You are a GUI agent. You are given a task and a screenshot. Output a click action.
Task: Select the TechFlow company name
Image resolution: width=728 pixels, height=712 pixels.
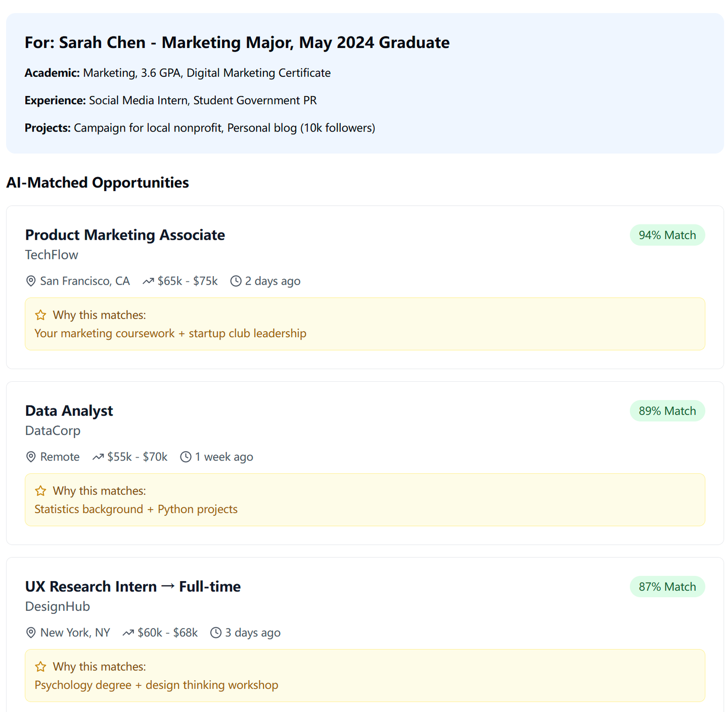(52, 255)
